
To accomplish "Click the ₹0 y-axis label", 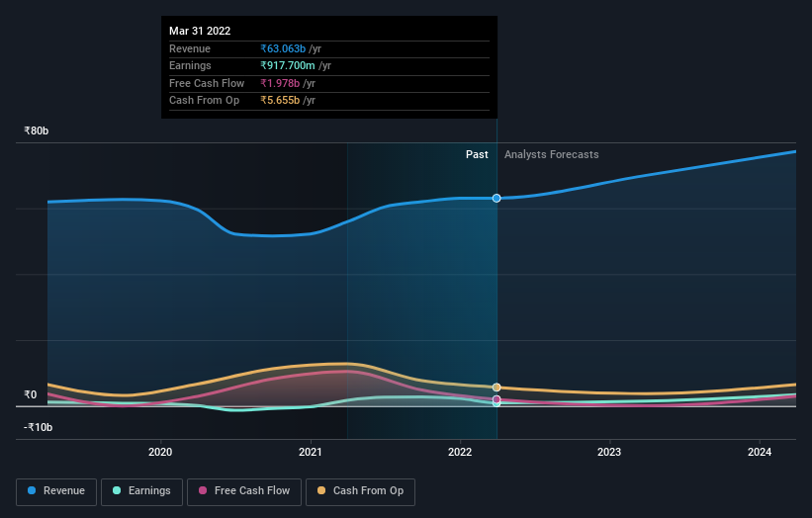I will 31,394.
